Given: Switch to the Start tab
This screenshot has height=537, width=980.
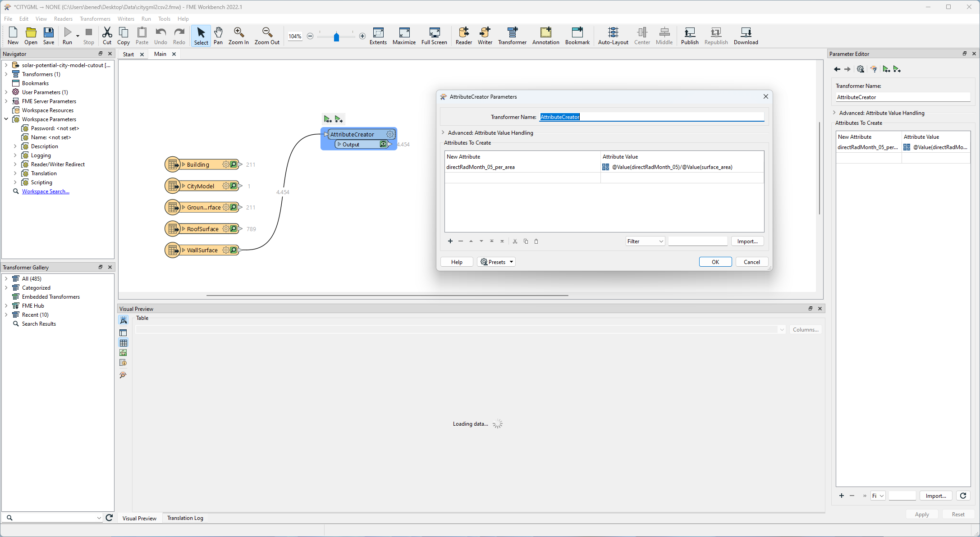Looking at the screenshot, I should click(x=128, y=54).
